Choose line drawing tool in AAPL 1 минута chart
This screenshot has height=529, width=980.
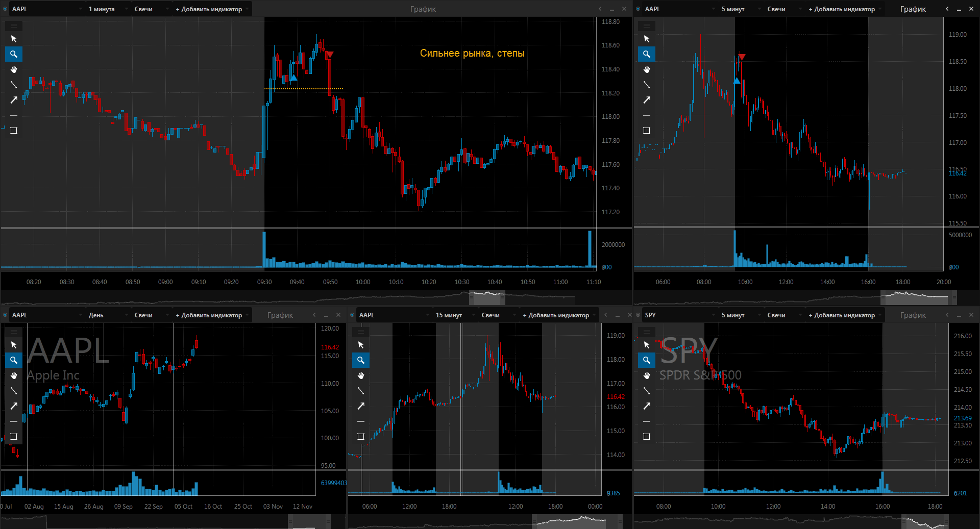14,85
